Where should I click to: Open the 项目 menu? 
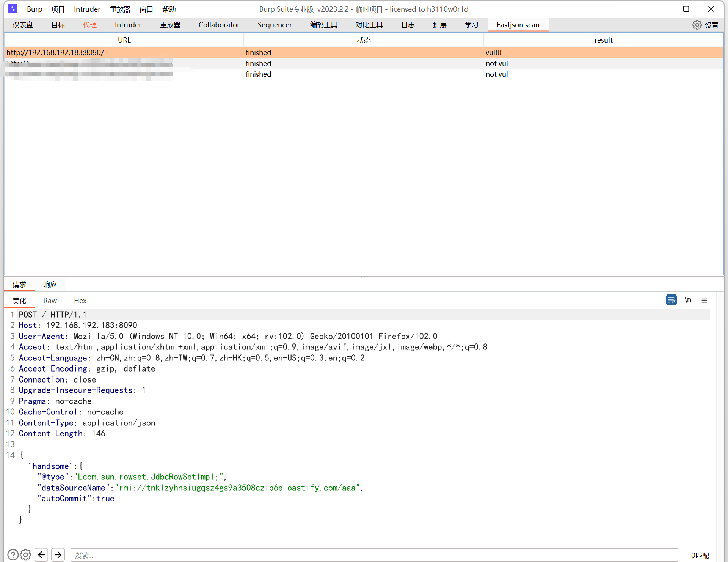click(x=58, y=9)
